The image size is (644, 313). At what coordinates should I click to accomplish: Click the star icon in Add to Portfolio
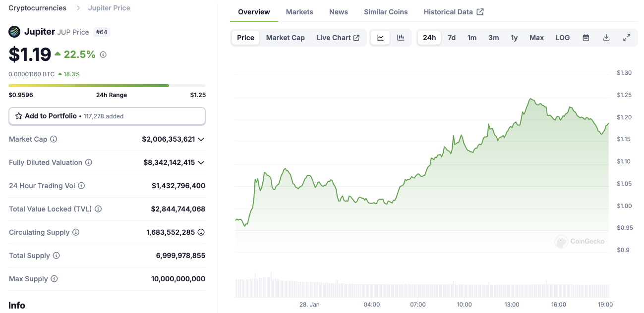19,116
